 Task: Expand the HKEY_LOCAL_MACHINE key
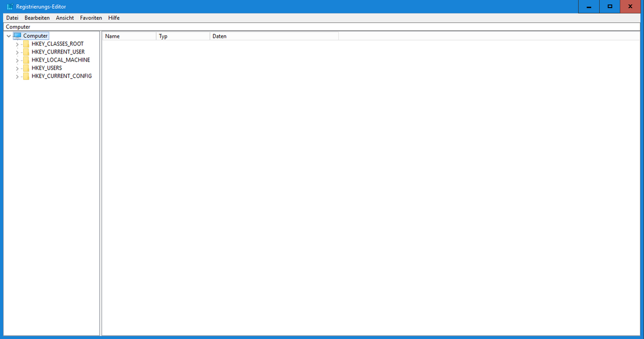pos(17,60)
